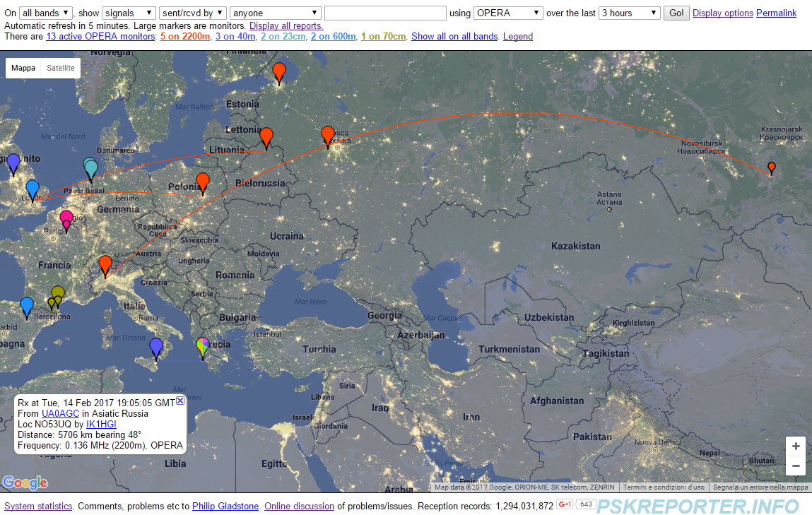Switch map to Mappa view

click(x=23, y=68)
